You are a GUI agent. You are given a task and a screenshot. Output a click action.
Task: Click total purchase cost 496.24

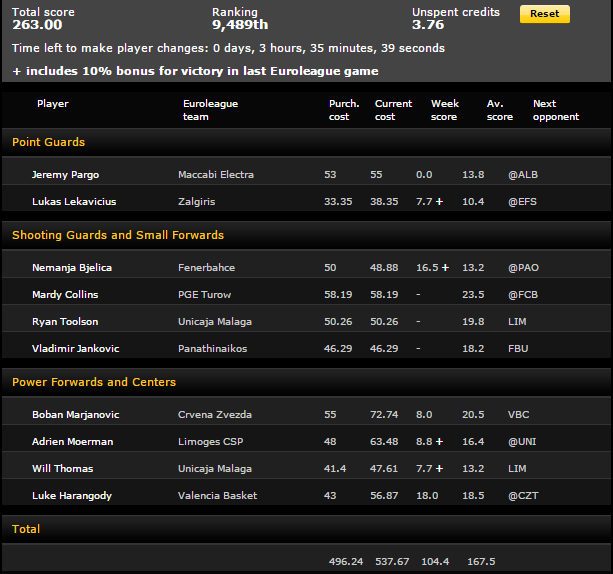[x=346, y=562]
